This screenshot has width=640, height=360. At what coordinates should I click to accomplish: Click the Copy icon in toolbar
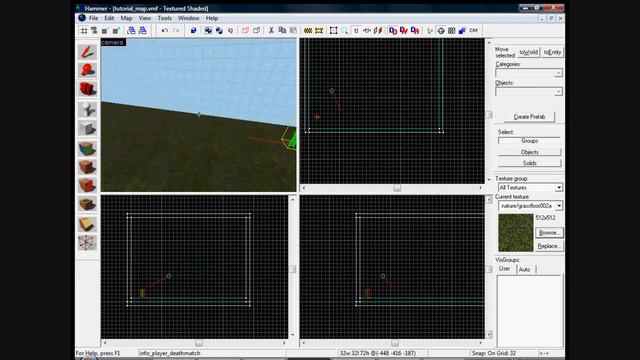pyautogui.click(x=282, y=31)
